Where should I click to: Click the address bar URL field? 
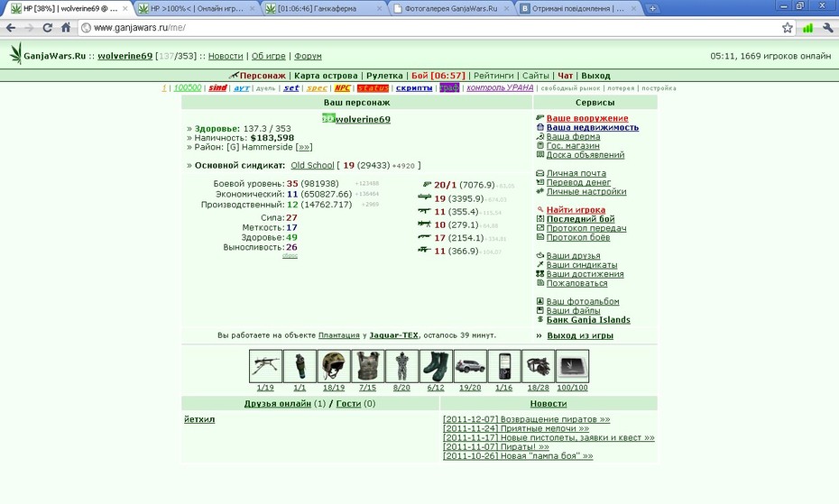[x=428, y=28]
